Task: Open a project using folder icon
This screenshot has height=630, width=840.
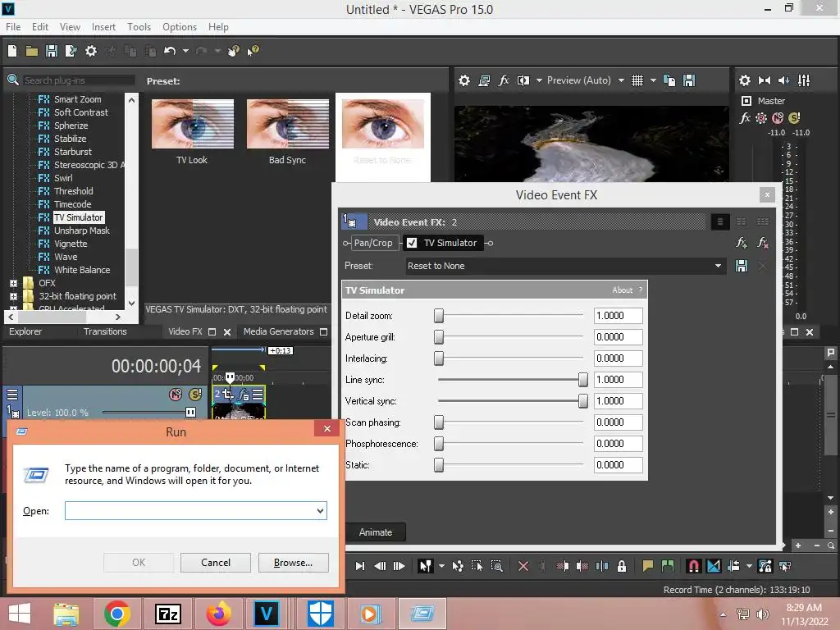Action: [x=32, y=51]
